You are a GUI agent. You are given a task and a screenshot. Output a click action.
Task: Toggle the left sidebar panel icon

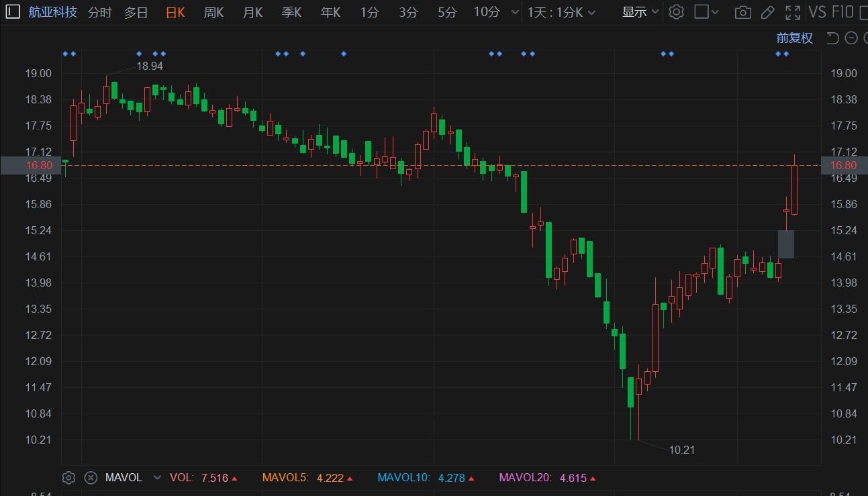(x=13, y=12)
